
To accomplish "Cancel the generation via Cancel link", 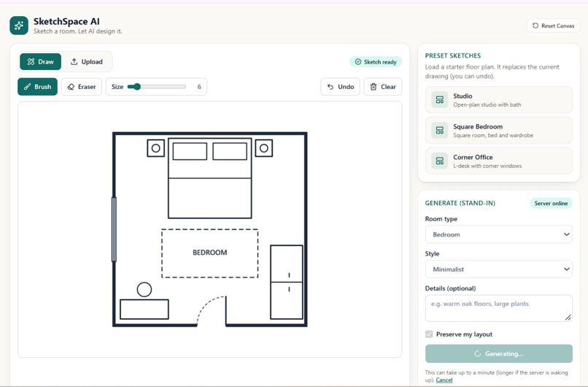I will pyautogui.click(x=444, y=380).
